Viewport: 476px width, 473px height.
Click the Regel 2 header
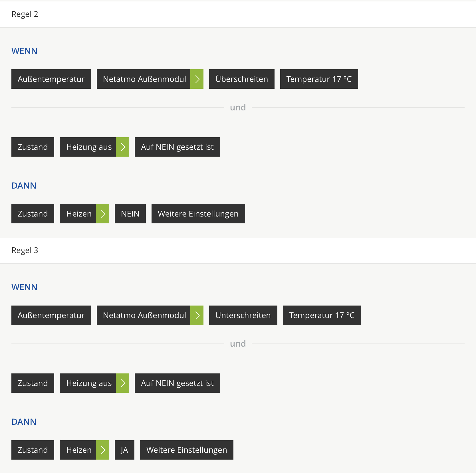point(25,14)
